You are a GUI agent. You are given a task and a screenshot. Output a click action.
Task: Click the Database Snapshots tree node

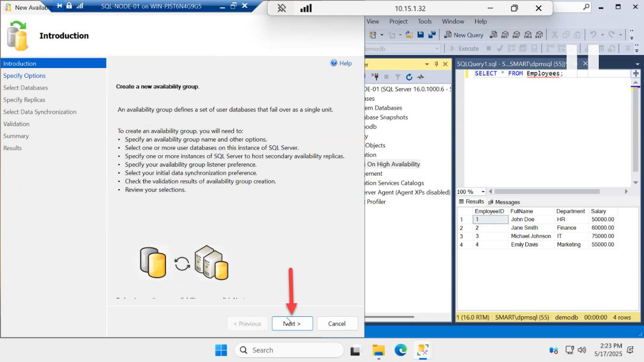pos(387,117)
